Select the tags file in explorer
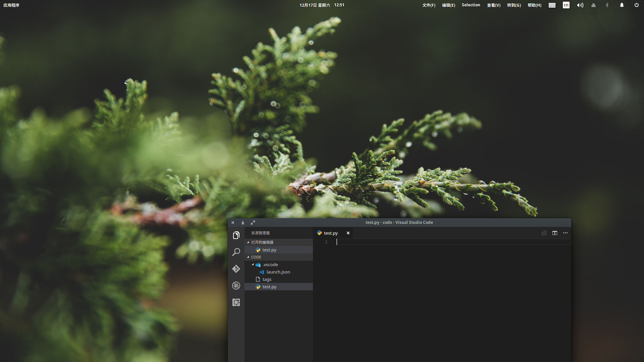The width and height of the screenshot is (644, 362). (267, 279)
